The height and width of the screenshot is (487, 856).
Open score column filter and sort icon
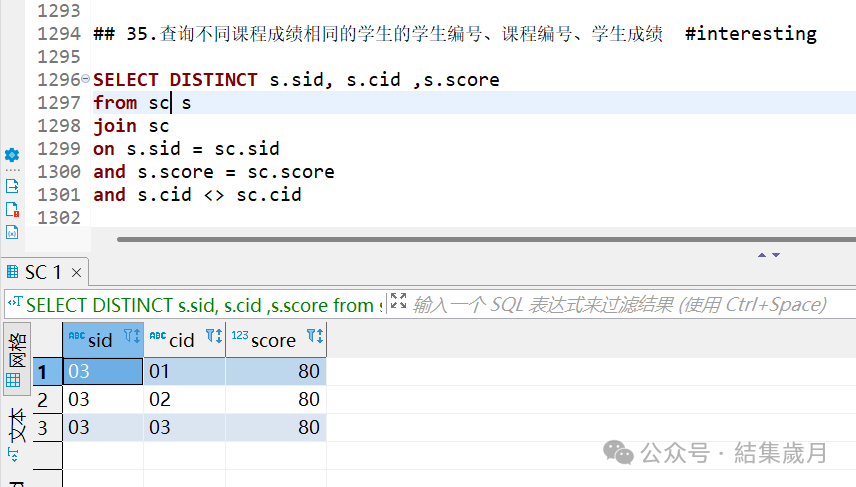pyautogui.click(x=315, y=336)
